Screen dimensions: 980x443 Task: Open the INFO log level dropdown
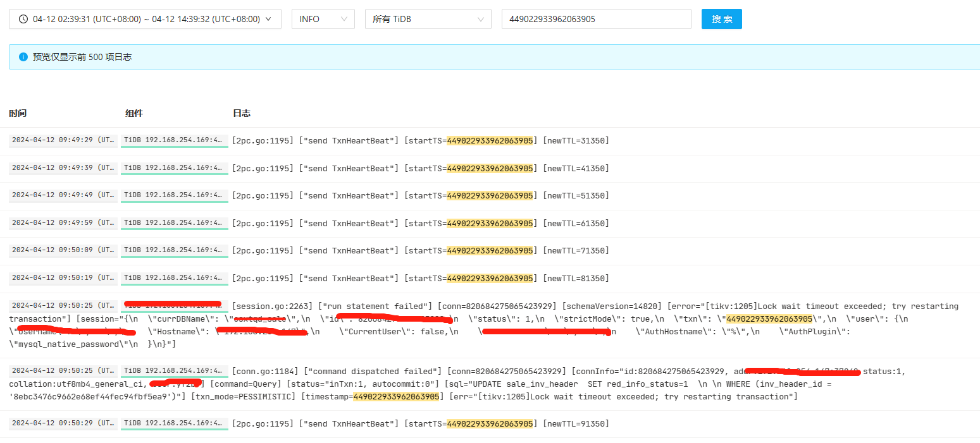pyautogui.click(x=323, y=19)
